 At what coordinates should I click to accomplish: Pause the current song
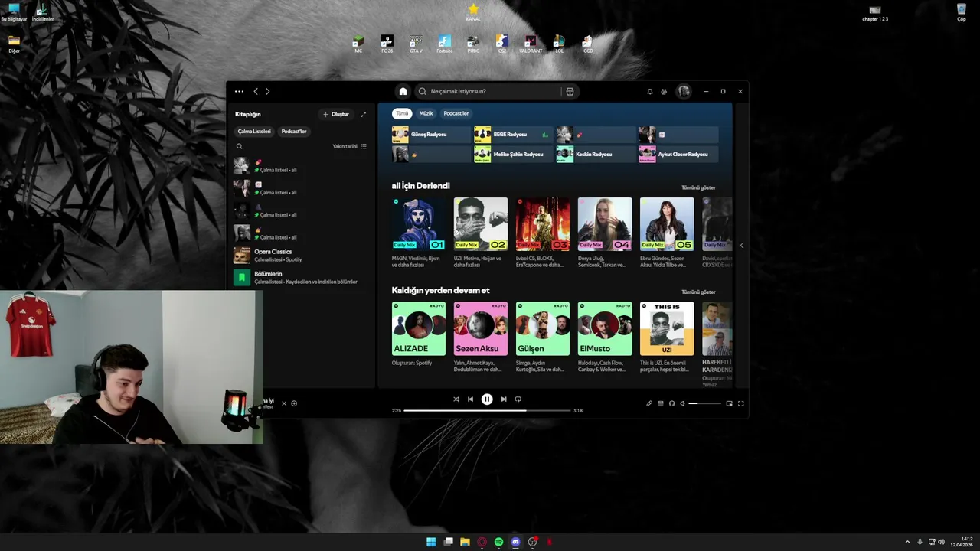click(x=487, y=399)
